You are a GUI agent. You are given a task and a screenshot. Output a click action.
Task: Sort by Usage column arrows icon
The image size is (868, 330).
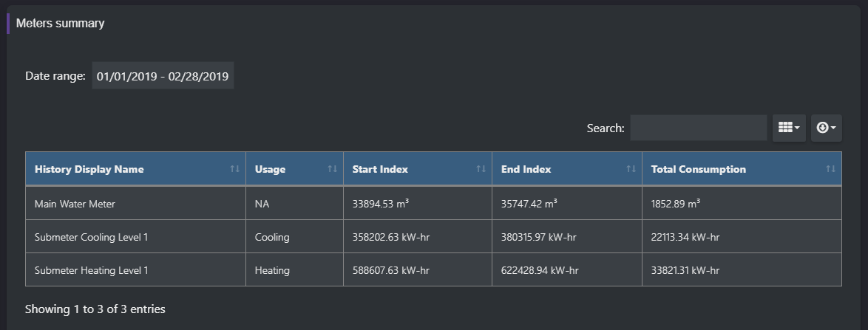pyautogui.click(x=332, y=169)
